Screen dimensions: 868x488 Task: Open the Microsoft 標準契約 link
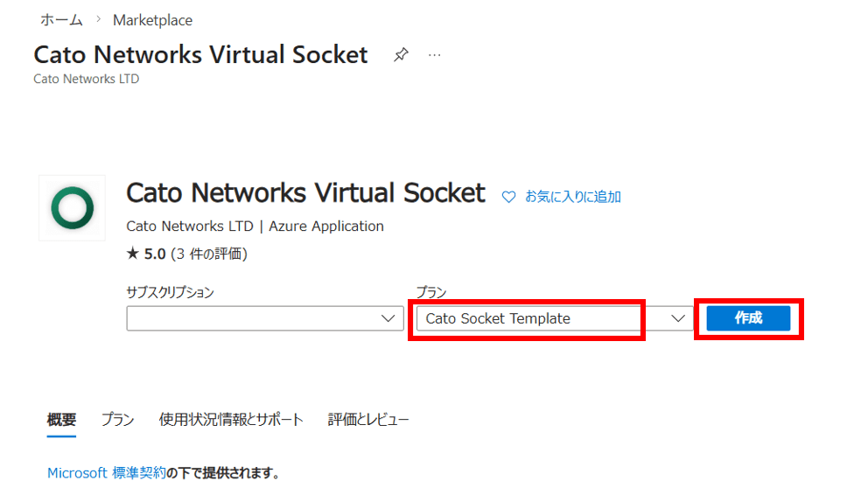106,473
